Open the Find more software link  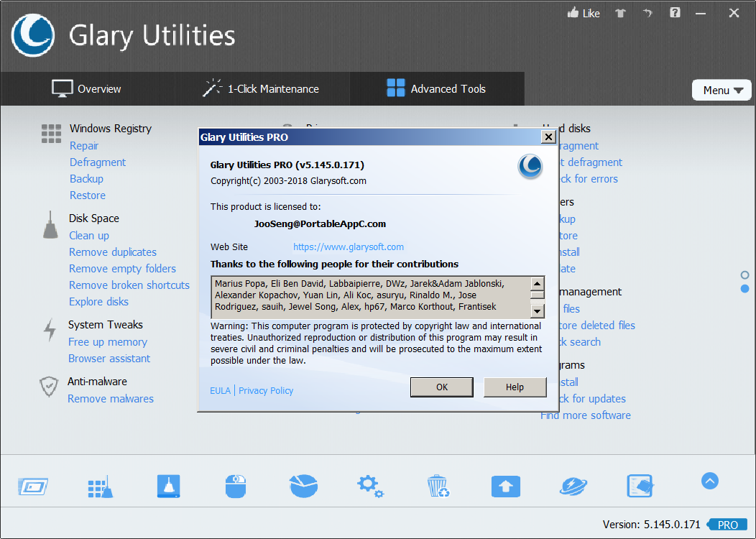[x=585, y=415]
